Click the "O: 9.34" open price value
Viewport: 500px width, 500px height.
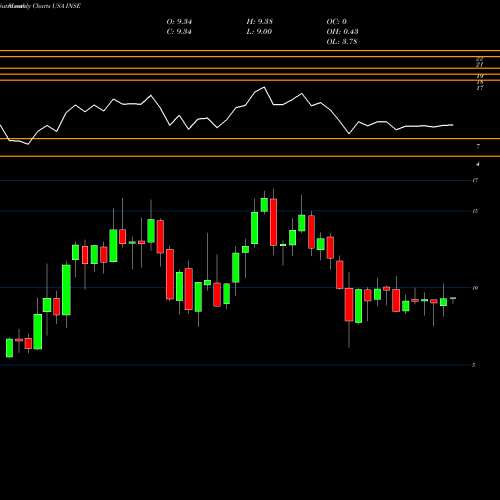coord(179,22)
